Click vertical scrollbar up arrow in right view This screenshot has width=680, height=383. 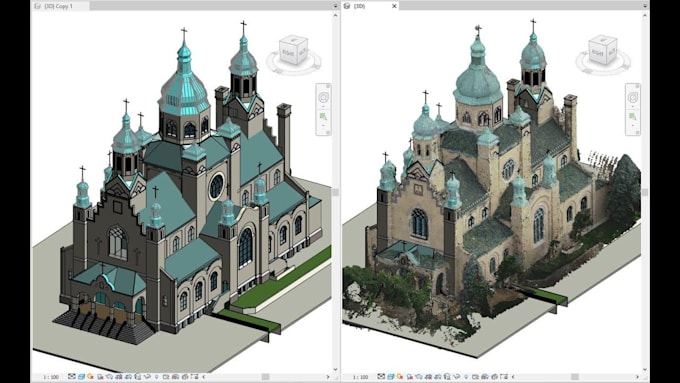click(645, 15)
